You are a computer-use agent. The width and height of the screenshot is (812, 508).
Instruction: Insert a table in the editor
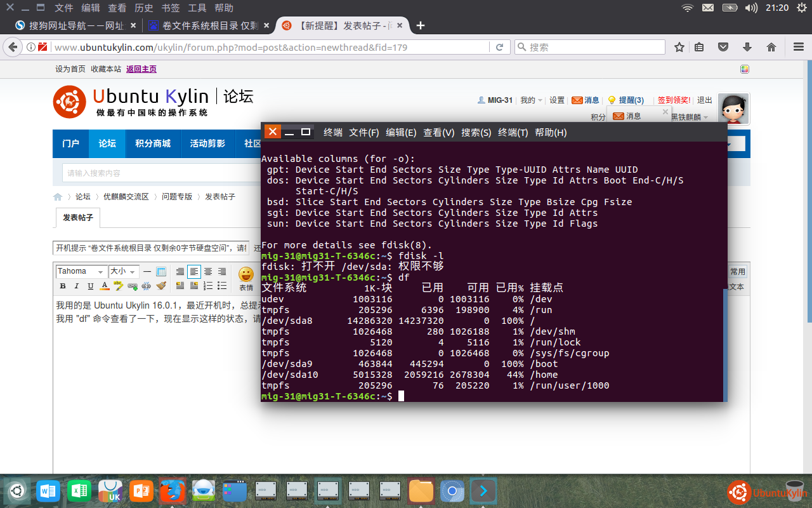coord(161,272)
